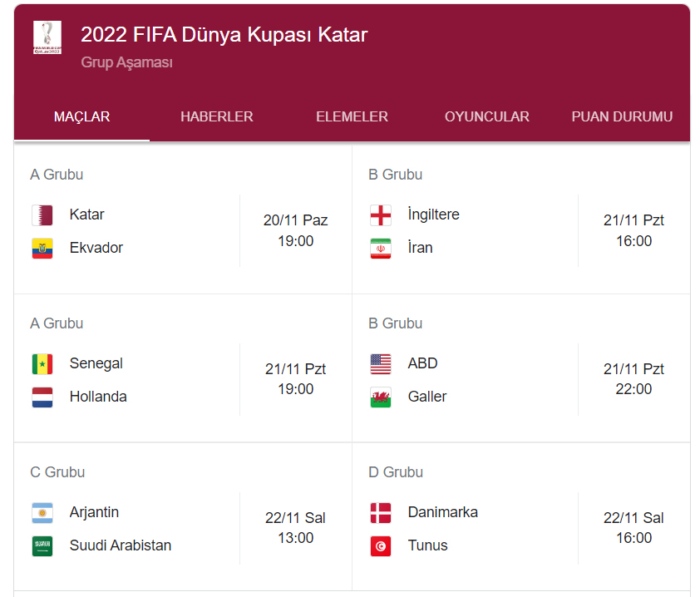Click the Tunisia flag icon
700x597 pixels.
point(381,546)
